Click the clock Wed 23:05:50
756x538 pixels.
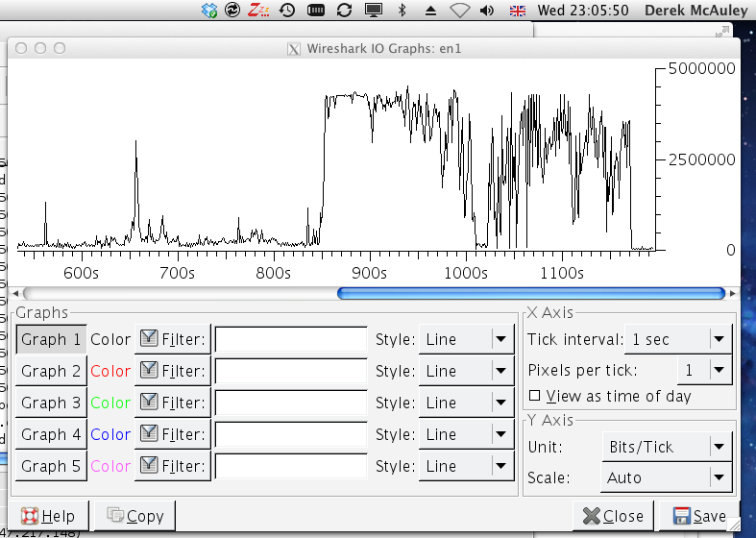pyautogui.click(x=582, y=11)
